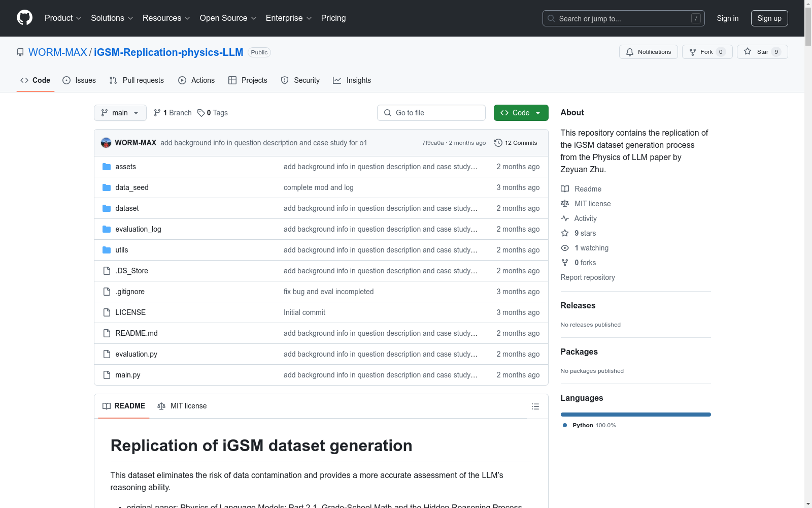Screen dimensions: 812x508
Task: Click the WORM-MAX avatar in commit bar
Action: point(106,143)
